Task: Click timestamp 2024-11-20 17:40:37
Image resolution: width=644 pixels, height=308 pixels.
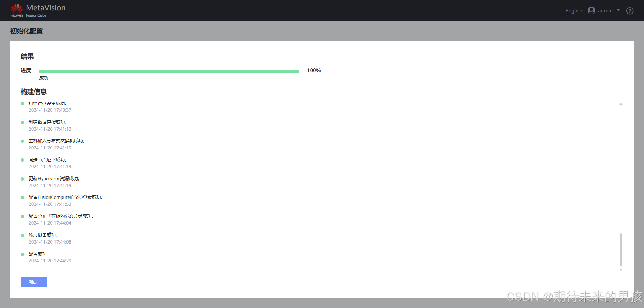Action: point(50,110)
